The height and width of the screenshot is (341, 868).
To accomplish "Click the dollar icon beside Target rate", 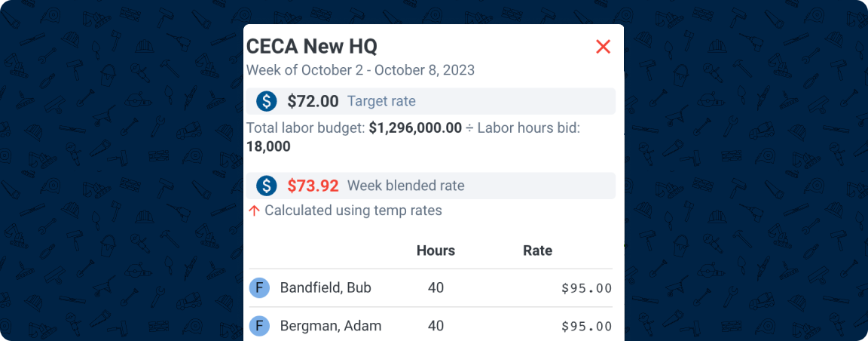I will (266, 101).
